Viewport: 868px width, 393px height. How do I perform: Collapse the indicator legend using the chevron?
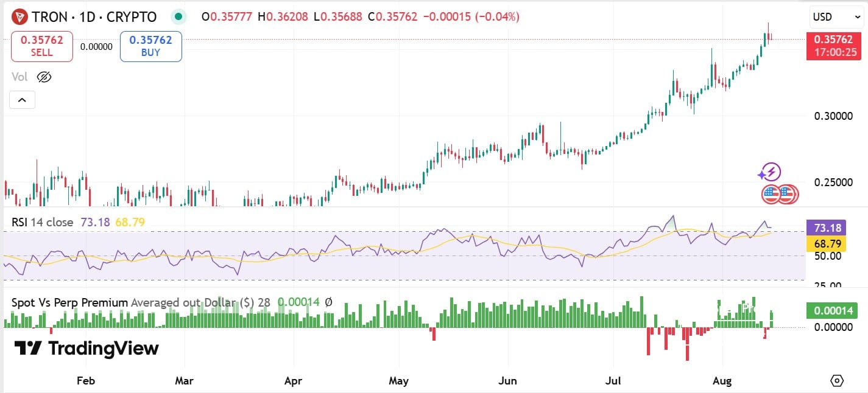(22, 100)
